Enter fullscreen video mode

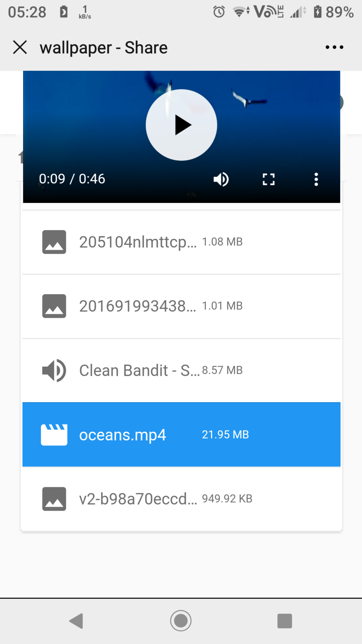coord(268,179)
